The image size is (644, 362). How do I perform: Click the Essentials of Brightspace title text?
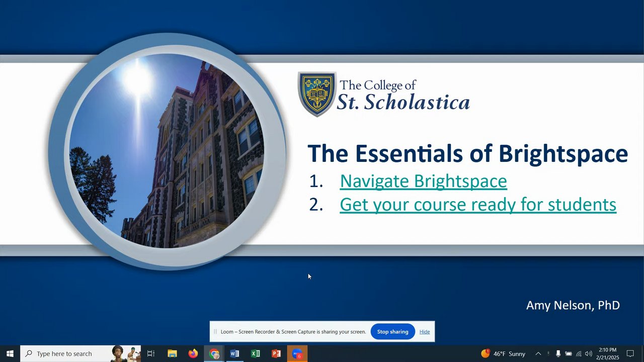[468, 153]
